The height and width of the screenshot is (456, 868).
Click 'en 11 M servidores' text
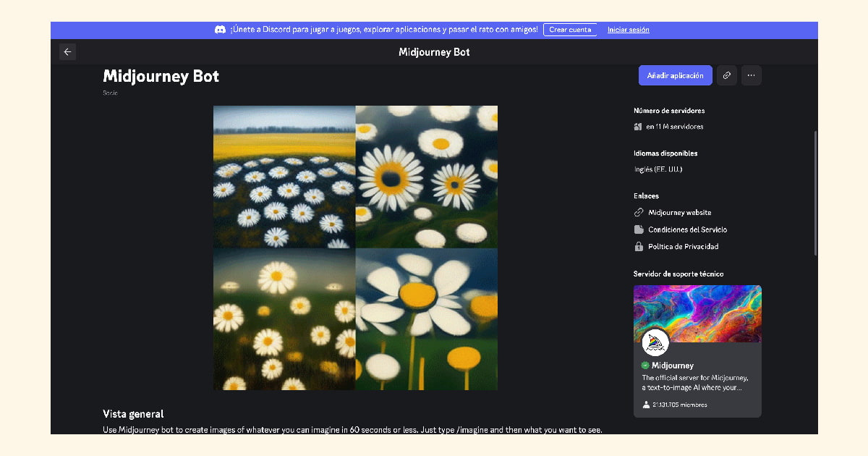[675, 127]
